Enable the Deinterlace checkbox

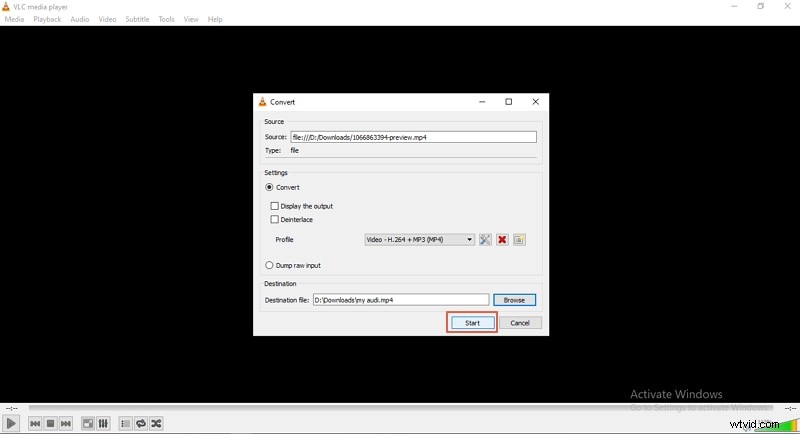274,219
